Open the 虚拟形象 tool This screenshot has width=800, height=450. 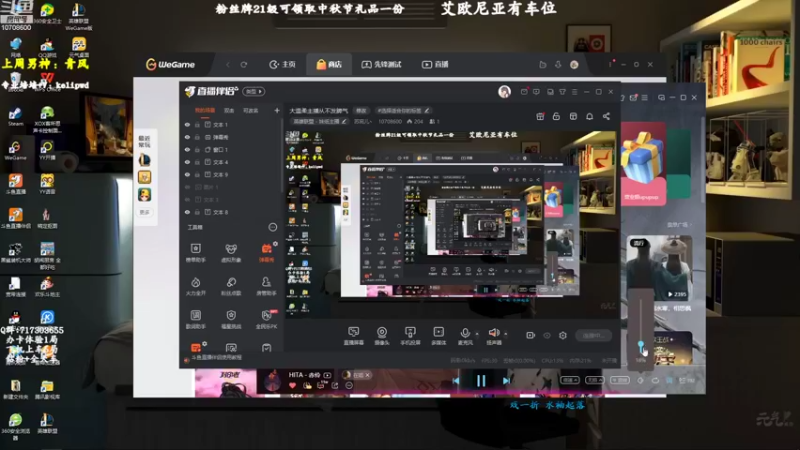click(x=231, y=252)
